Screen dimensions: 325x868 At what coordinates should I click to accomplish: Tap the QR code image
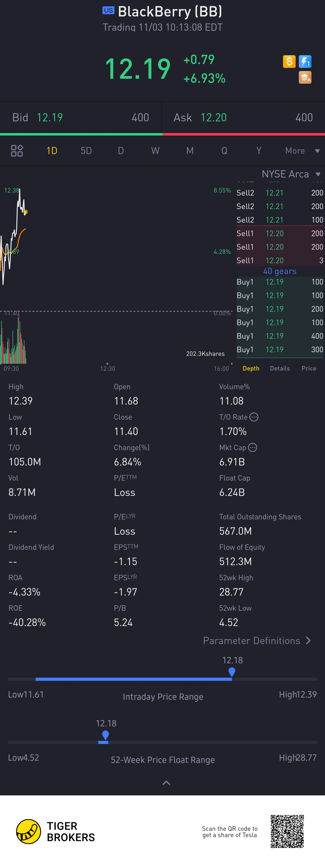tap(287, 831)
